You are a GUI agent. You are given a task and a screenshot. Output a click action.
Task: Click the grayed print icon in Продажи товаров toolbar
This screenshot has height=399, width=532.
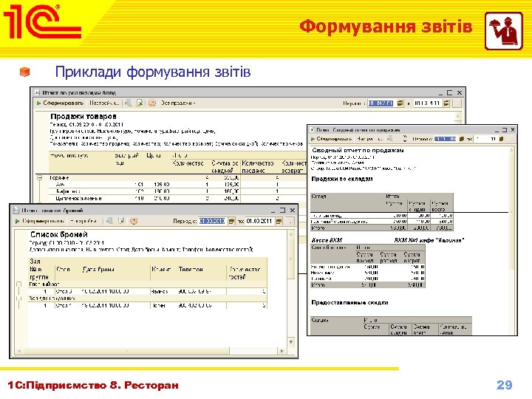tap(129, 103)
